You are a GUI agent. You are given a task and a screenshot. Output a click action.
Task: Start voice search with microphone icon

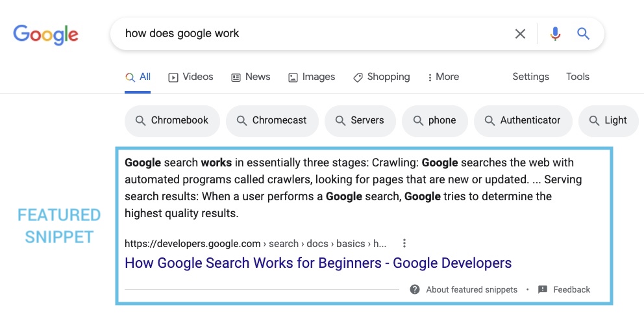click(x=555, y=34)
